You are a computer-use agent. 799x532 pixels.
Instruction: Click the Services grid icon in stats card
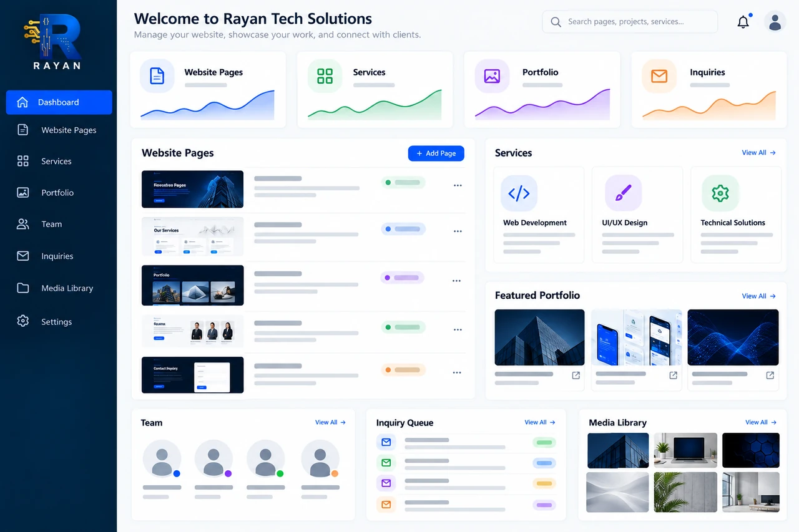click(x=325, y=76)
